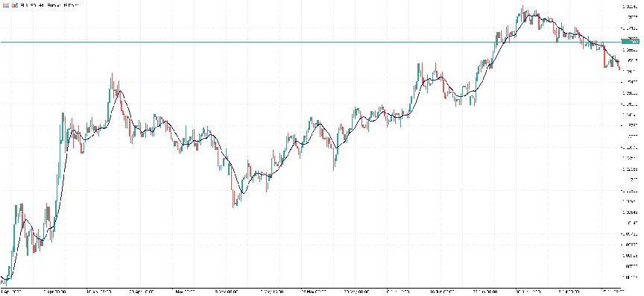Image resolution: width=644 pixels, height=296 pixels.
Task: Click the first red grid icon by the title
Action: pos(6,5)
